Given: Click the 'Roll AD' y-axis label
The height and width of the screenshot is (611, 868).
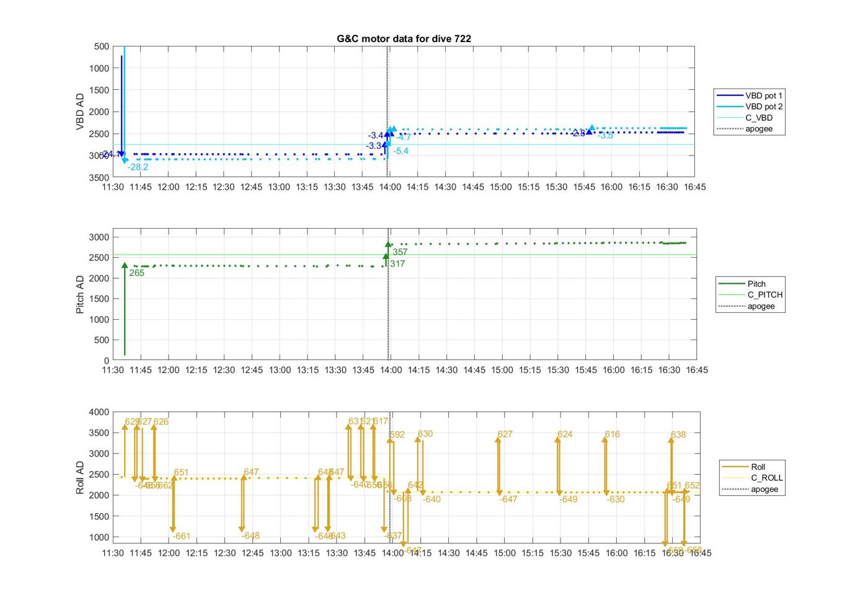Looking at the screenshot, I should click(80, 477).
